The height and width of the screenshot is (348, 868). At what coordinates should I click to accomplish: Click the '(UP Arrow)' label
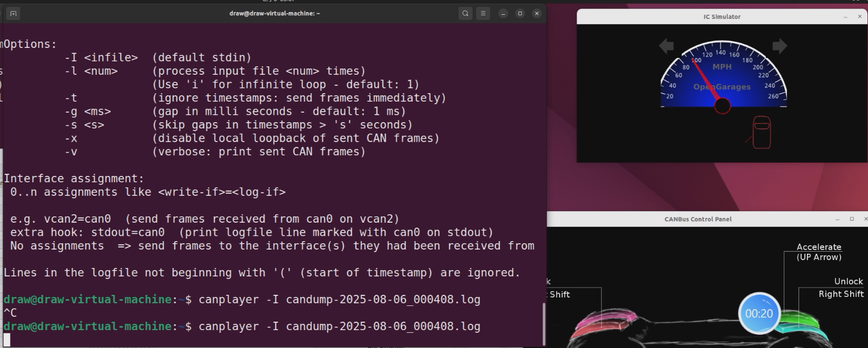(x=819, y=257)
